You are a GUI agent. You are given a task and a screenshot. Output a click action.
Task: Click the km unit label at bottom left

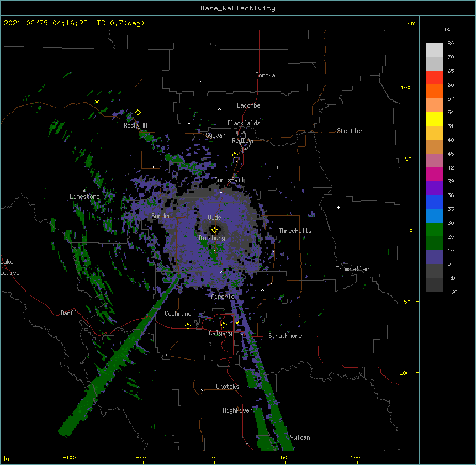(8, 458)
